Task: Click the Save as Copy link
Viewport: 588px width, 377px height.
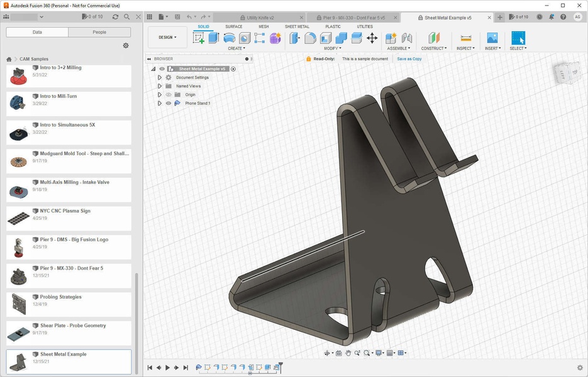Action: [x=409, y=59]
